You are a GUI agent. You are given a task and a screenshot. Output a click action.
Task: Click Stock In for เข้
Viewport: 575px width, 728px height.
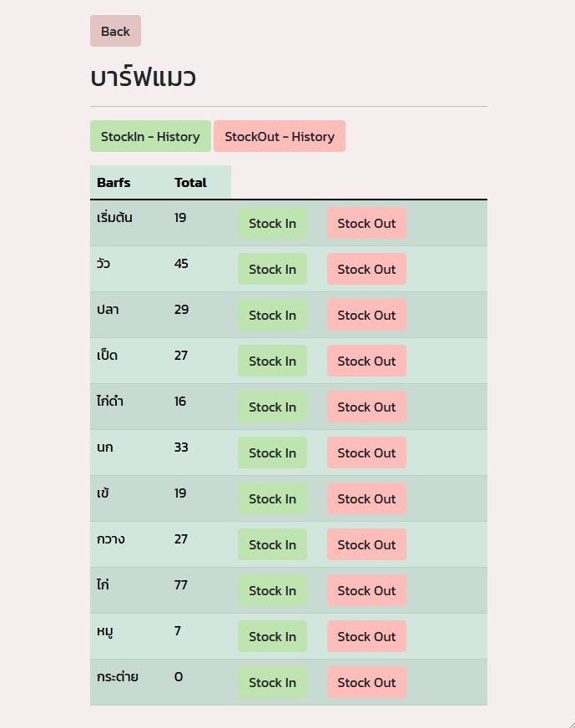pyautogui.click(x=272, y=498)
